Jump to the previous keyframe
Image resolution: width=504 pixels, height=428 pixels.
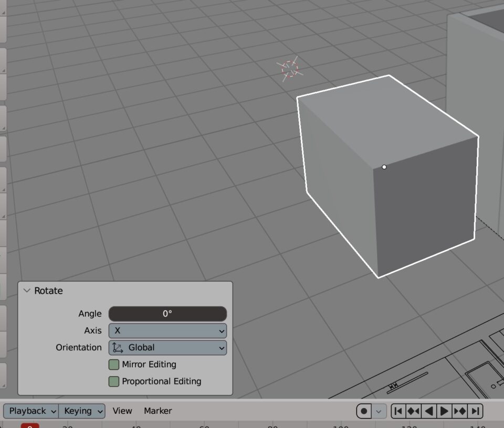(x=413, y=411)
